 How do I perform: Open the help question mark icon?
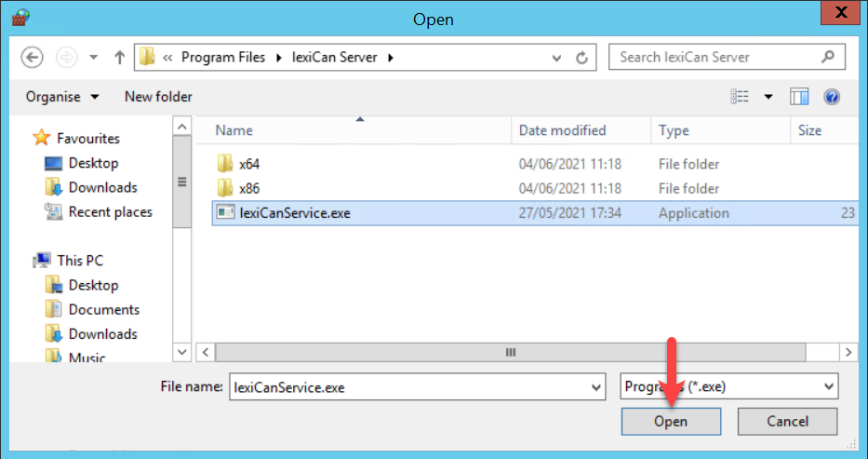[x=832, y=97]
